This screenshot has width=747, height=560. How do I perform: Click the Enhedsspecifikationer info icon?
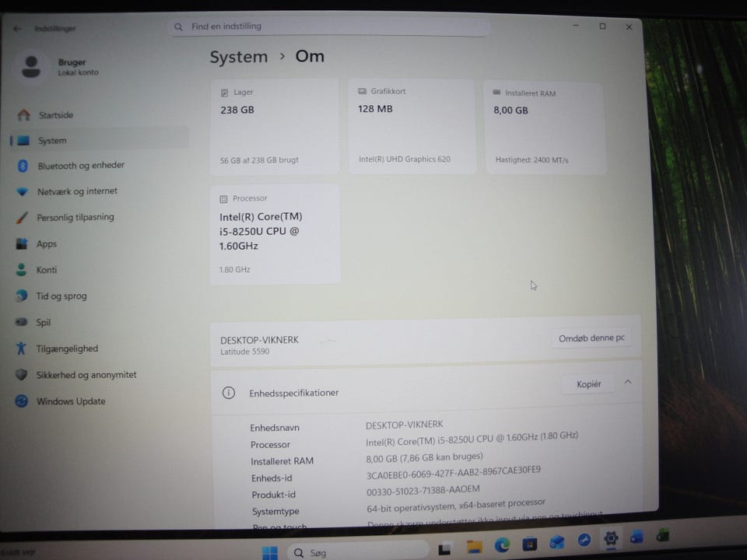[x=229, y=393]
